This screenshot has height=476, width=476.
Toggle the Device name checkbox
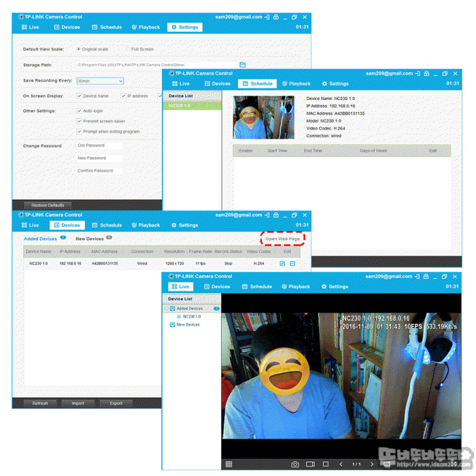tap(80, 96)
